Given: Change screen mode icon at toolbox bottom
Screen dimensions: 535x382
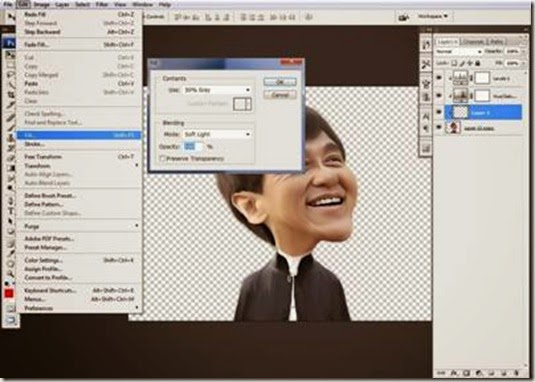Looking at the screenshot, I should 10,320.
